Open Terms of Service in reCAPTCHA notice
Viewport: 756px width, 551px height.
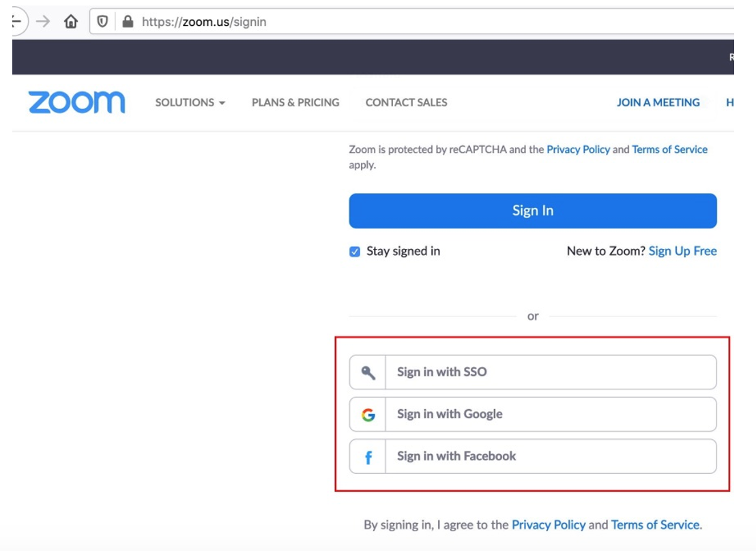pyautogui.click(x=669, y=149)
